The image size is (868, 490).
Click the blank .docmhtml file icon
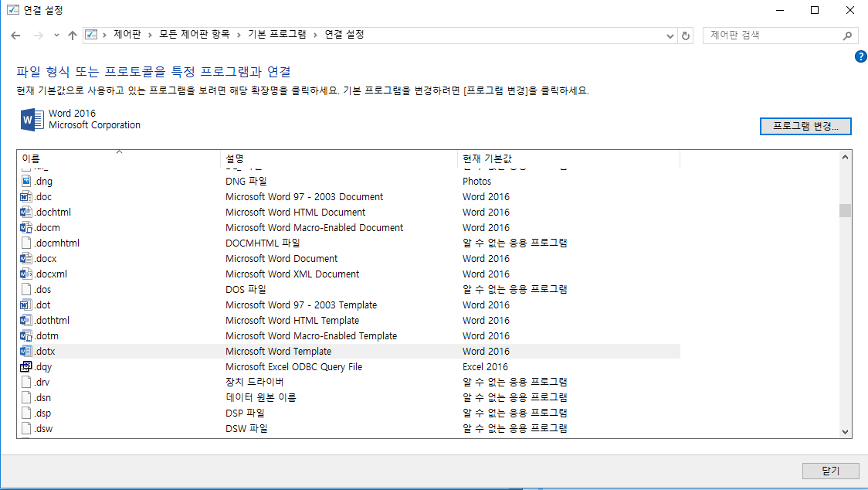tap(26, 243)
